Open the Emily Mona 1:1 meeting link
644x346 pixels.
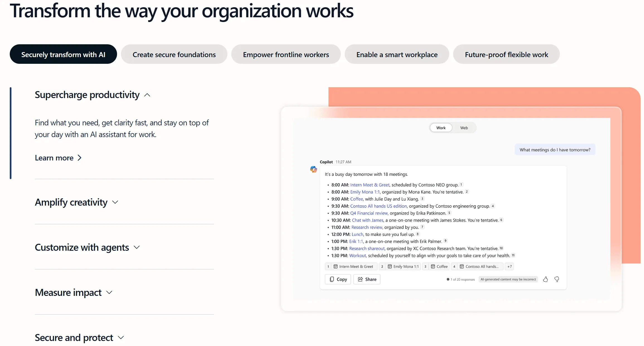click(x=365, y=192)
